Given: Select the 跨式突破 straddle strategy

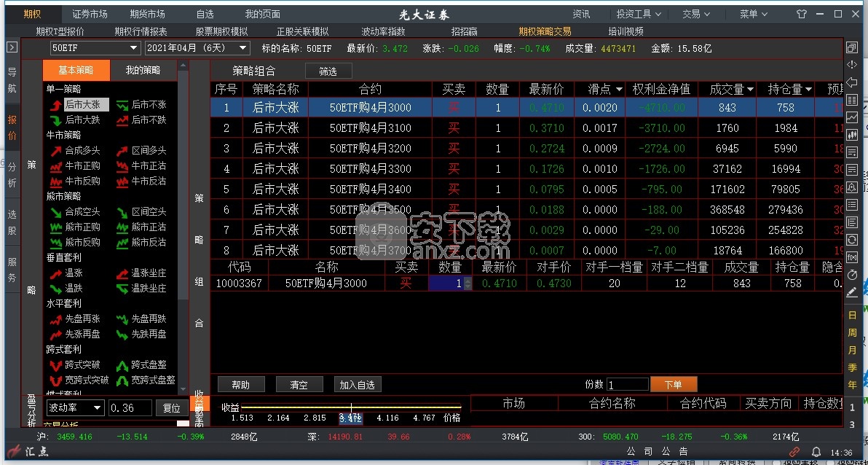Looking at the screenshot, I should (x=75, y=364).
